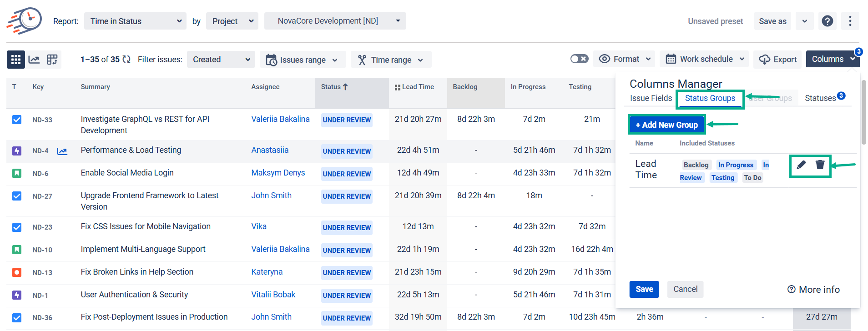Switch to the Issue Fields tab

tap(651, 98)
